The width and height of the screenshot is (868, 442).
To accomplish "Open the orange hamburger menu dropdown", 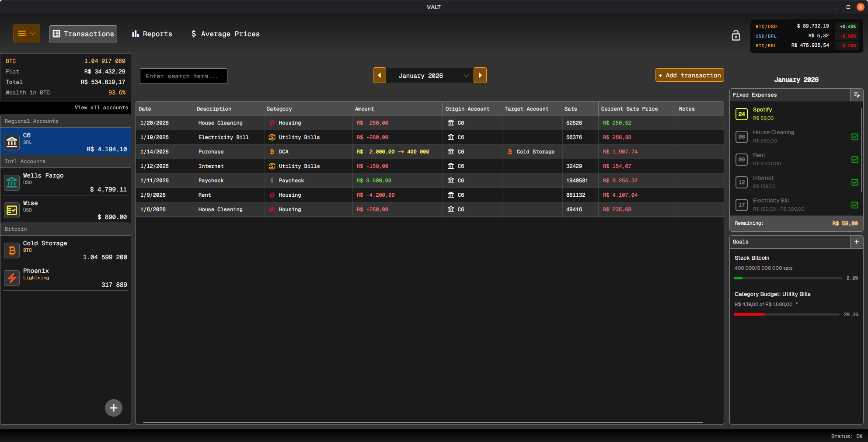I will click(27, 34).
